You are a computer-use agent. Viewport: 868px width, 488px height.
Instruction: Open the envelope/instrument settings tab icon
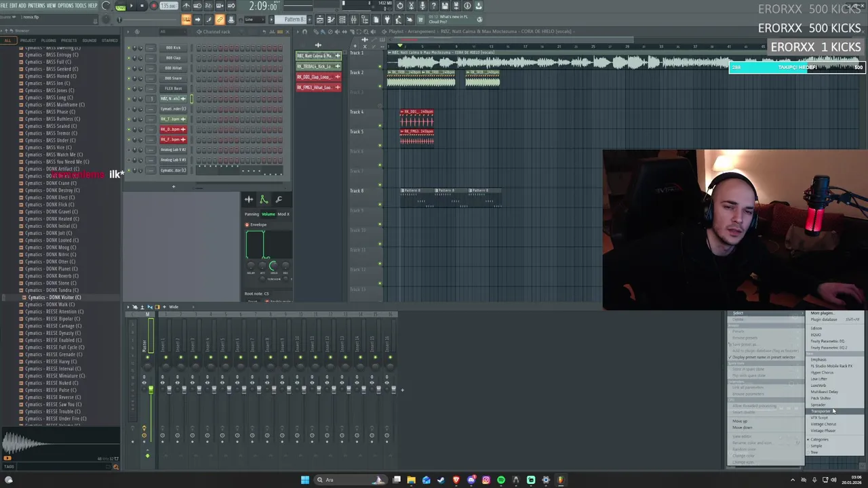(x=264, y=199)
